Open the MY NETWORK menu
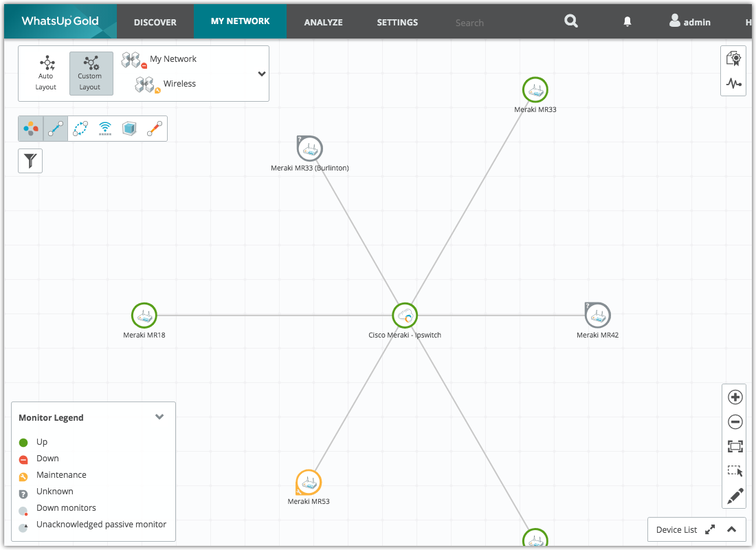This screenshot has height=550, width=756. pos(240,21)
